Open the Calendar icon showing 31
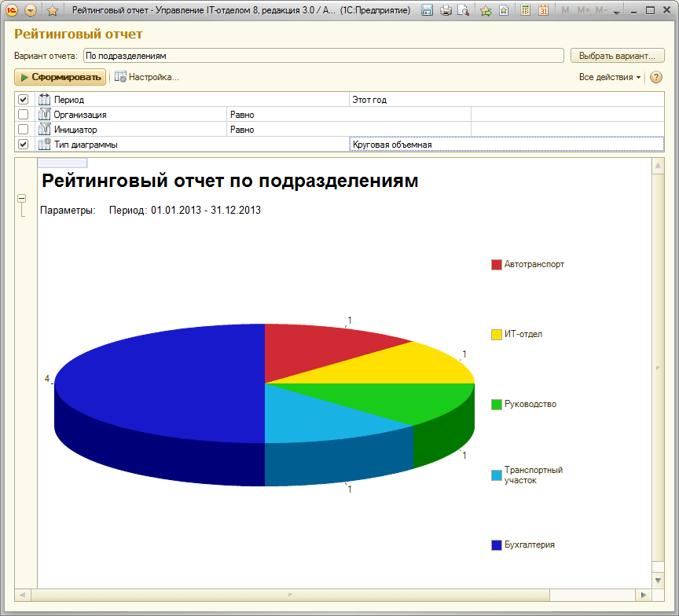679x616 pixels. 542,11
